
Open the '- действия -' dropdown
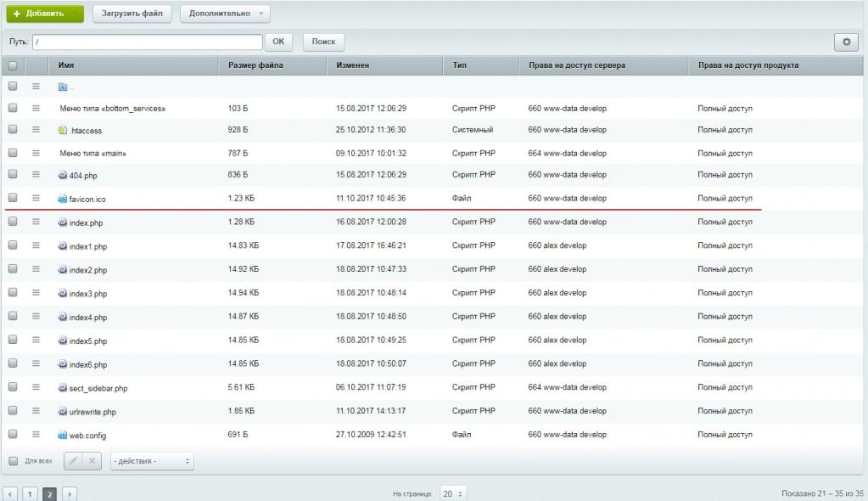pos(151,461)
